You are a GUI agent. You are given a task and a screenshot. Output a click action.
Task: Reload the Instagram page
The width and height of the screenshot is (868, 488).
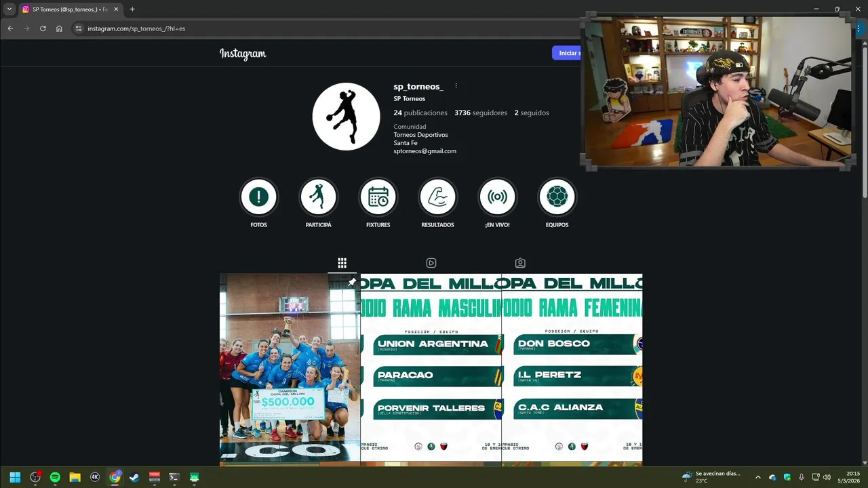pyautogui.click(x=43, y=28)
